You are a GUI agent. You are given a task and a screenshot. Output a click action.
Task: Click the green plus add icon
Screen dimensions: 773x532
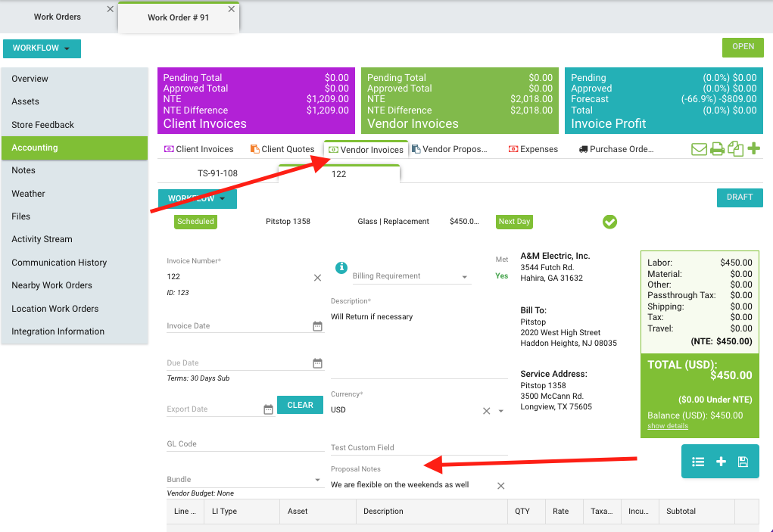pyautogui.click(x=754, y=148)
